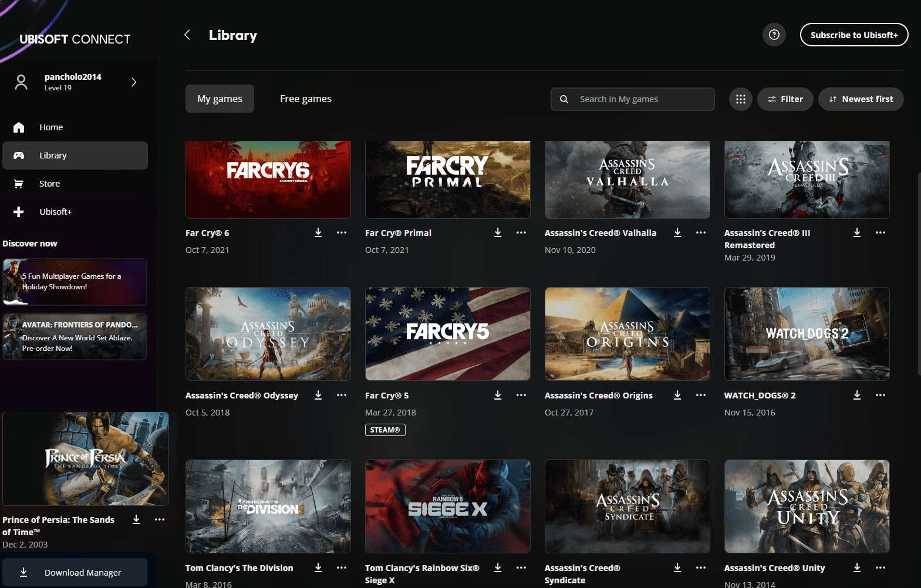This screenshot has width=921, height=588.
Task: Open the Far Cry 6 cover thumbnail
Action: pyautogui.click(x=268, y=180)
